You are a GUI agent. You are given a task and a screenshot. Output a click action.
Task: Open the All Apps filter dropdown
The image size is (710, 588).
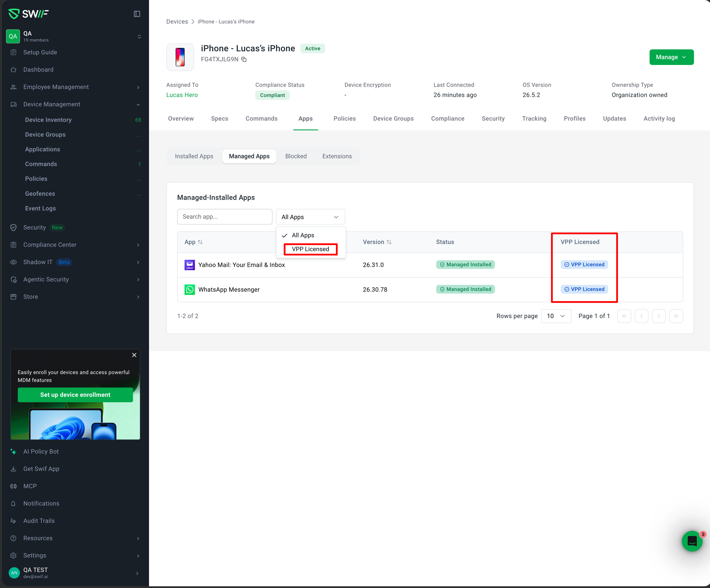(310, 217)
